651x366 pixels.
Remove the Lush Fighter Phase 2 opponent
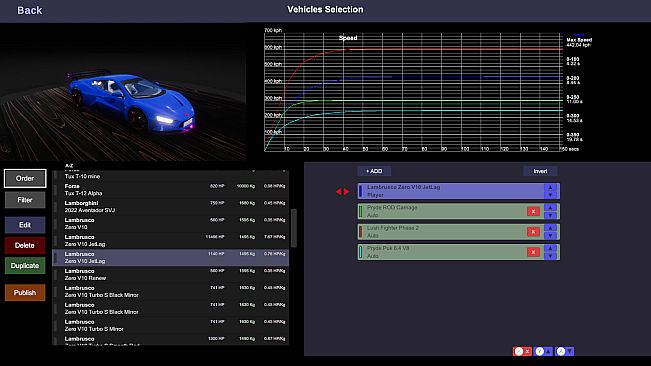tap(533, 232)
